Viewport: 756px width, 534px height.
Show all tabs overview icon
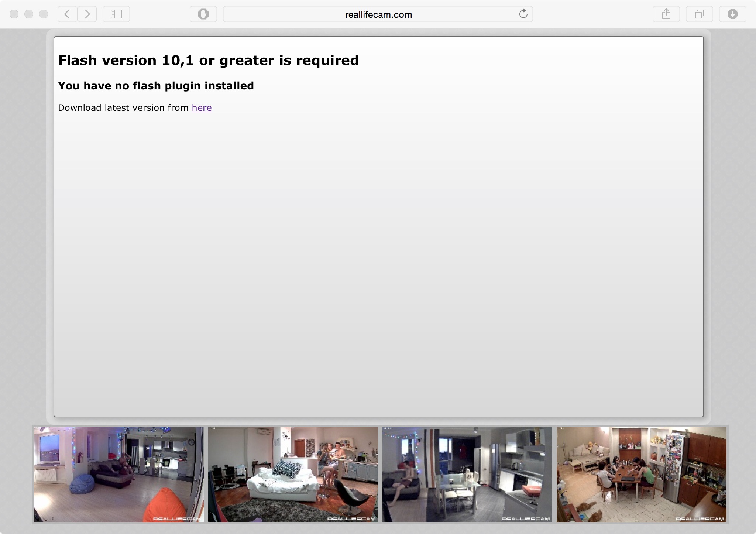(x=699, y=14)
